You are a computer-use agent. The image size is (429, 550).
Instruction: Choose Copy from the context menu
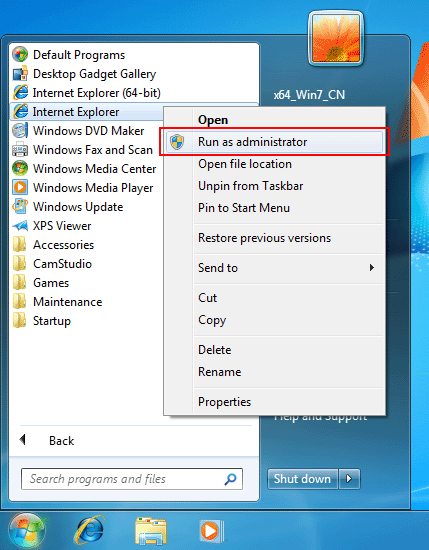click(212, 320)
